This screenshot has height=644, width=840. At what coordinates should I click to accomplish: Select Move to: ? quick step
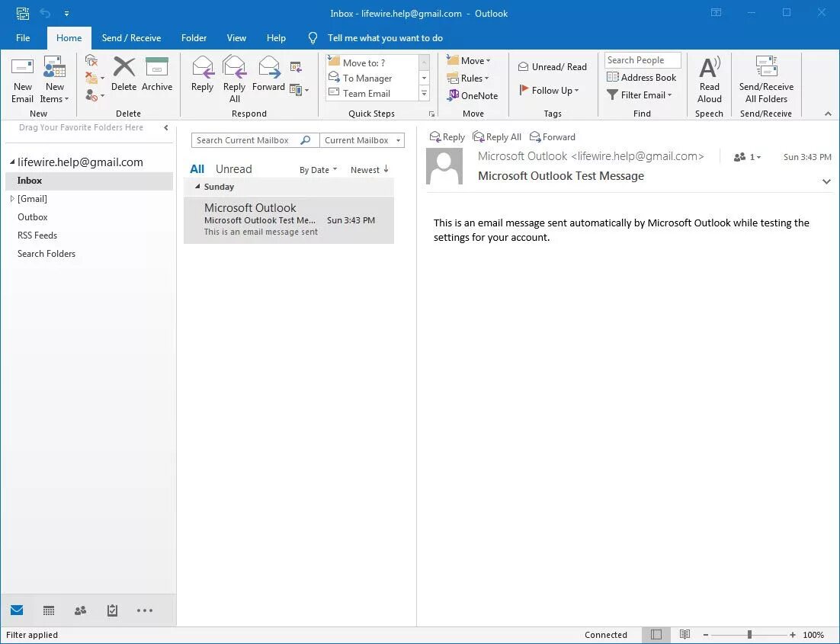pyautogui.click(x=371, y=62)
